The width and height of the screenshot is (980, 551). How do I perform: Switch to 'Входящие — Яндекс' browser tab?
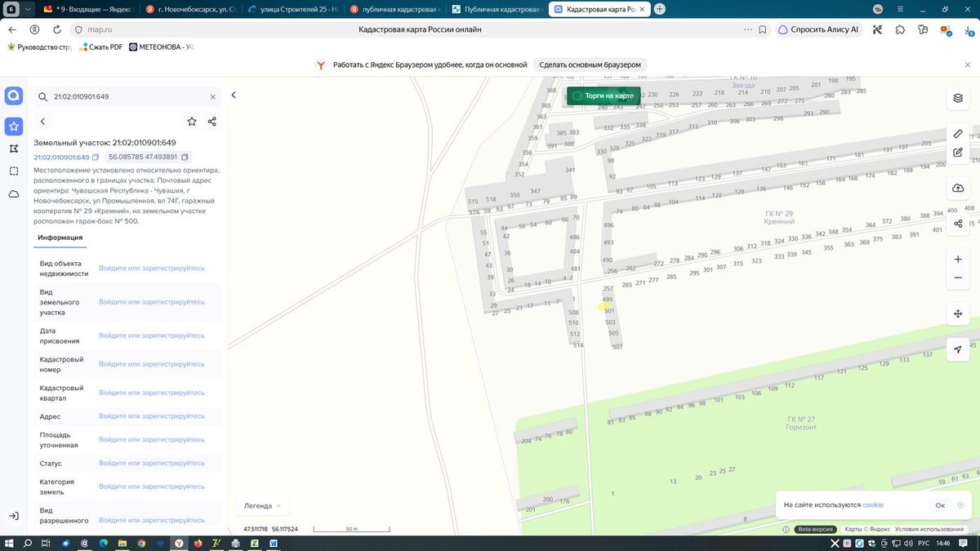(x=89, y=9)
